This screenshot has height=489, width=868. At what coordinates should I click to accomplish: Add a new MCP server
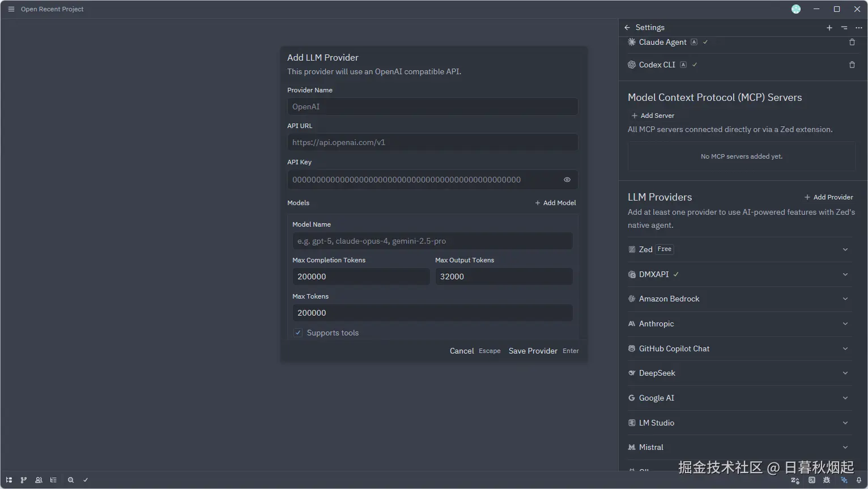tap(653, 116)
